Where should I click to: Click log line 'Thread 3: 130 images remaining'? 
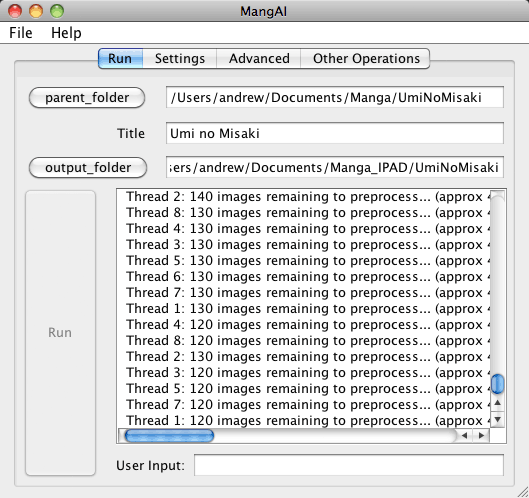pos(308,245)
